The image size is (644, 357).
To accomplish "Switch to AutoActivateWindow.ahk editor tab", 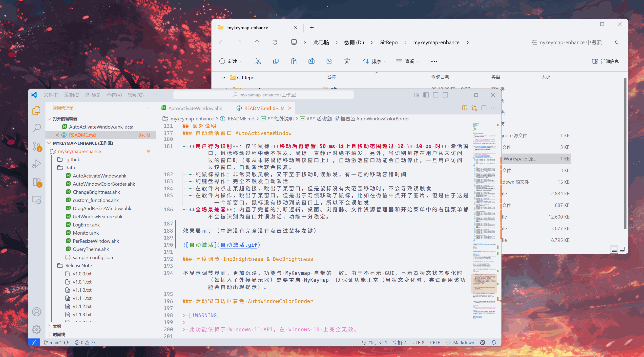I will coord(195,108).
